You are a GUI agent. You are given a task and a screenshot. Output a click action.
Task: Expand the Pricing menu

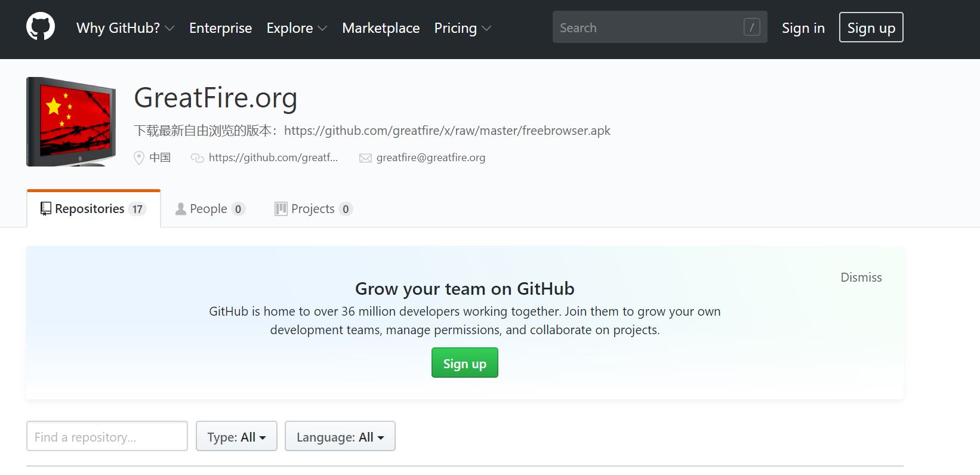(463, 28)
